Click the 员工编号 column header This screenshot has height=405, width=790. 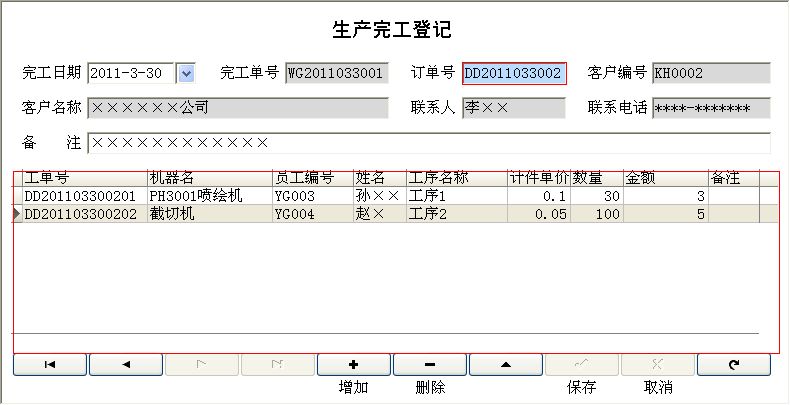[313, 178]
